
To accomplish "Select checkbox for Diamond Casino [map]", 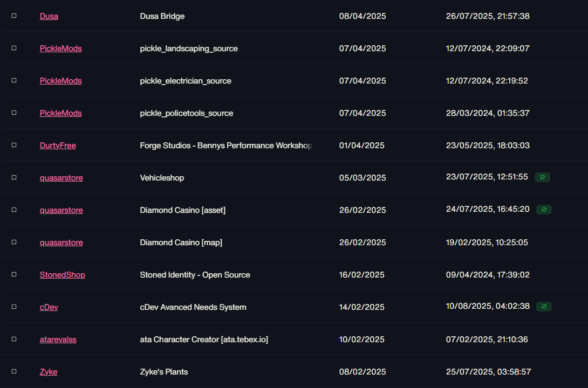I will pos(14,242).
